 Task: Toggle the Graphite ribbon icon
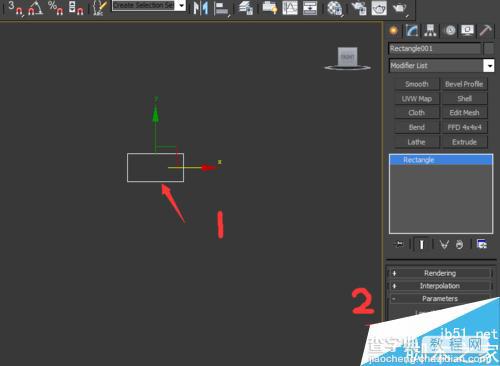coord(270,8)
